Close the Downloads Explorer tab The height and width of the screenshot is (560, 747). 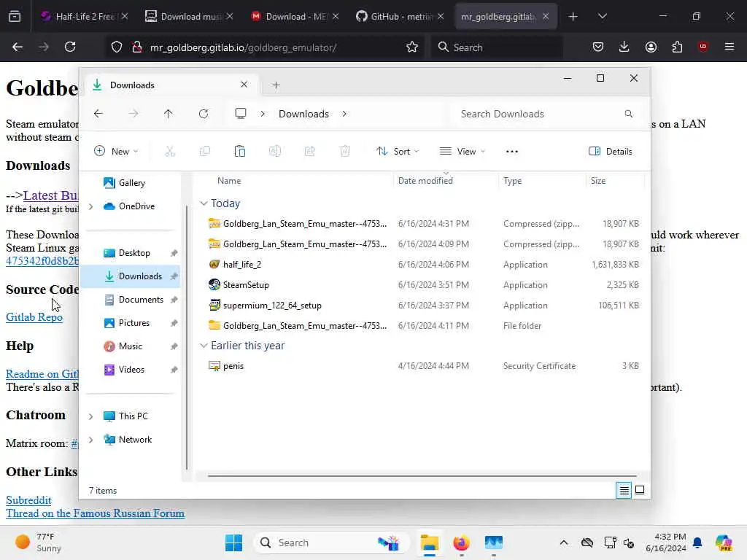[244, 85]
